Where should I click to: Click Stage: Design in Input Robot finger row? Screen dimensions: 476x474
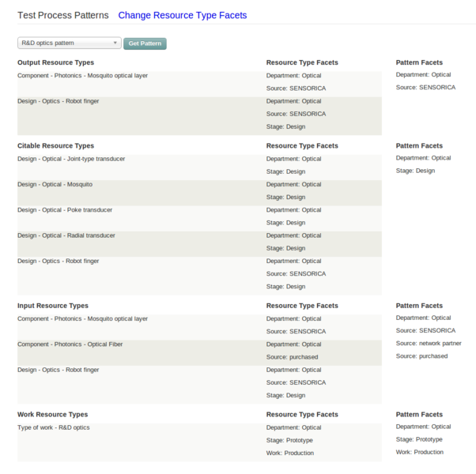tap(285, 396)
